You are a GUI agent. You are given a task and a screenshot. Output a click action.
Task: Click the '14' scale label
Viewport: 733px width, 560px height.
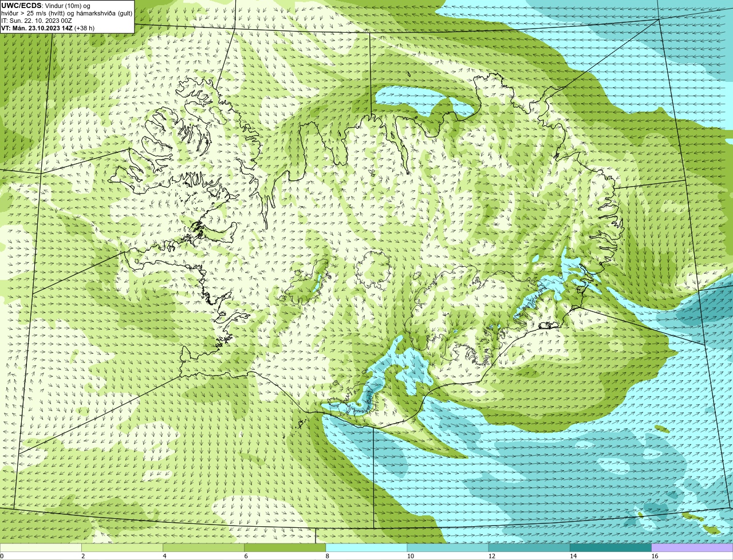573,556
